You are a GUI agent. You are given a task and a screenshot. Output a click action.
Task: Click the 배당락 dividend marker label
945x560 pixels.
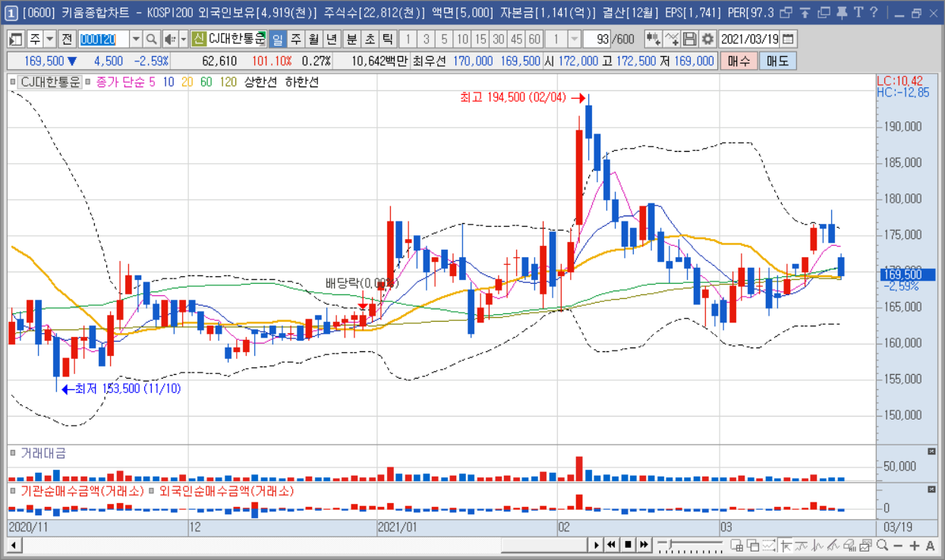coord(362,283)
